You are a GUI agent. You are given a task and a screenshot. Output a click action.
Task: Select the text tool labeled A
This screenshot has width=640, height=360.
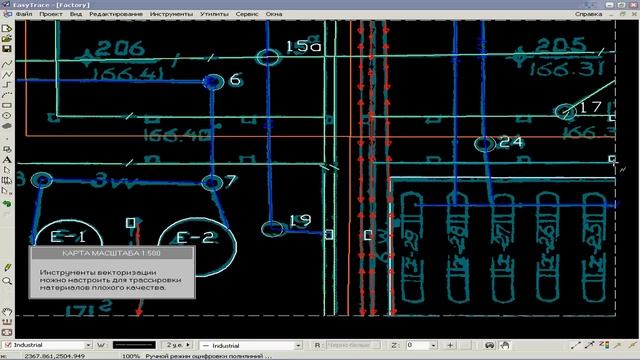[x=7, y=160]
